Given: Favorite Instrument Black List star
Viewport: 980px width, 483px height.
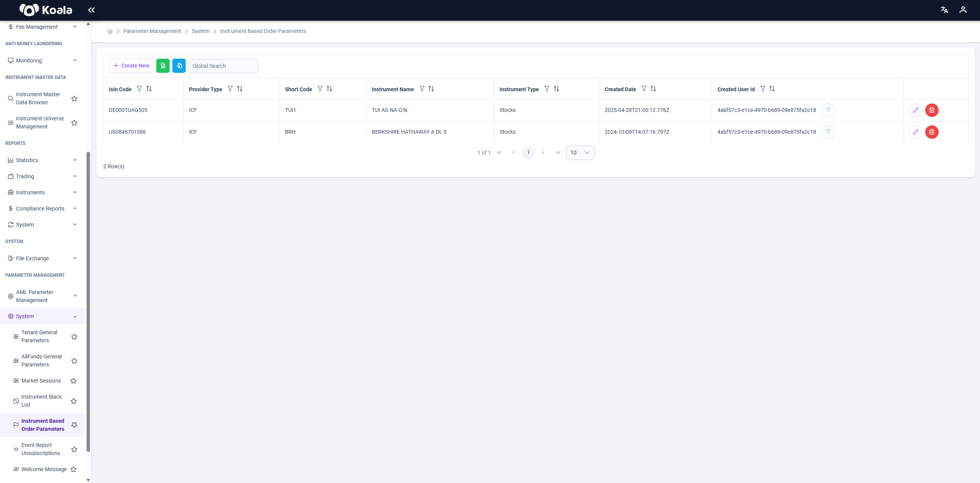Looking at the screenshot, I should (x=74, y=401).
